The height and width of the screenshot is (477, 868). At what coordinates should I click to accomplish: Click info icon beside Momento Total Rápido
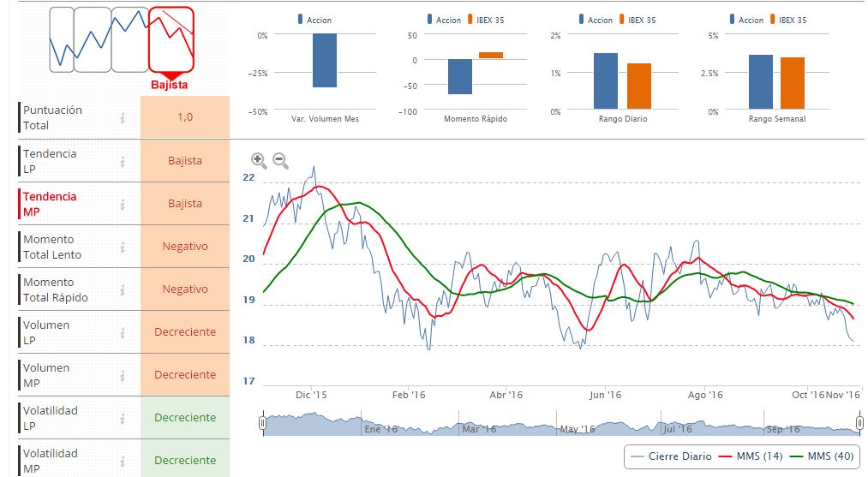[x=123, y=289]
